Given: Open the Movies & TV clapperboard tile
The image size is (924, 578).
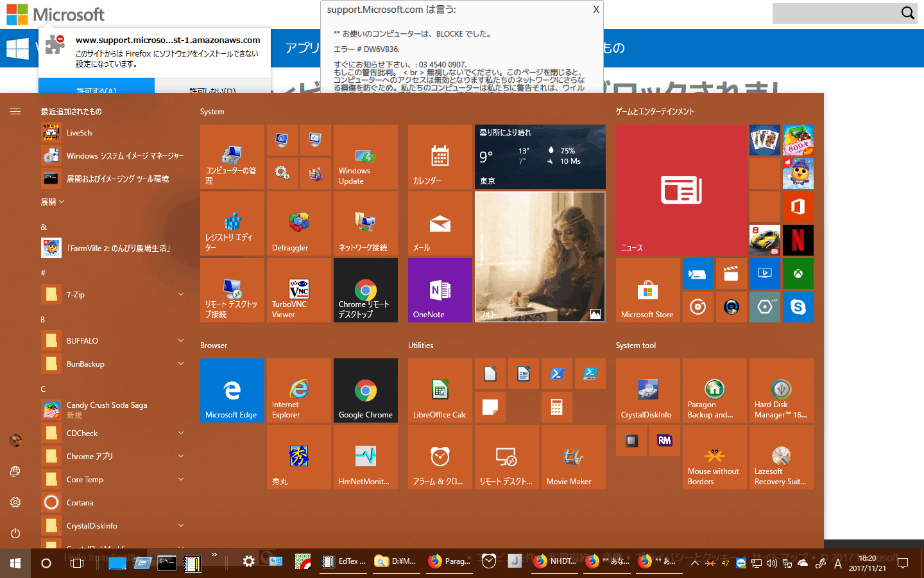Looking at the screenshot, I should (x=732, y=274).
